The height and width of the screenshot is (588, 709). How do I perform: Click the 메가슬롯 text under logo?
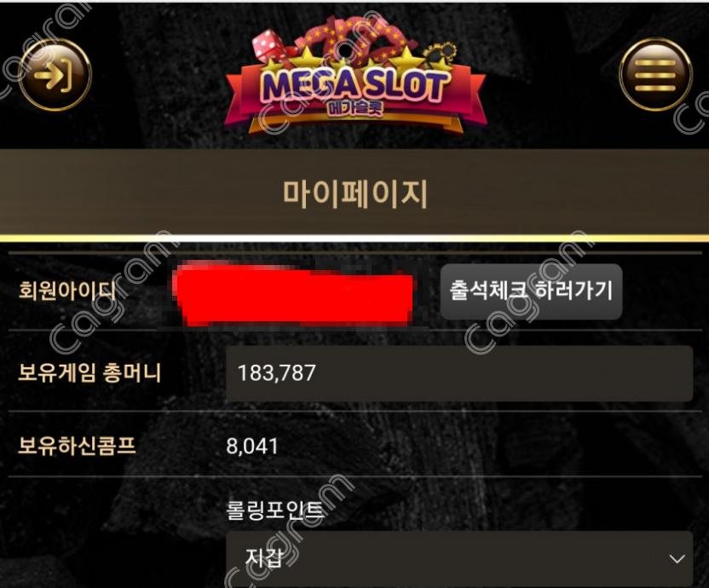click(x=354, y=107)
